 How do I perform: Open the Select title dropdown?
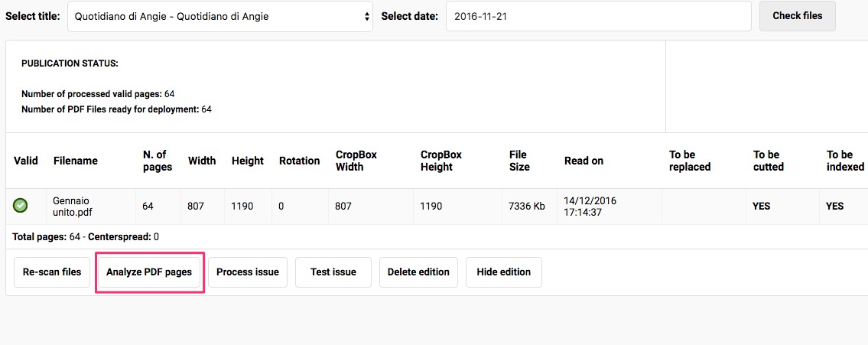220,16
